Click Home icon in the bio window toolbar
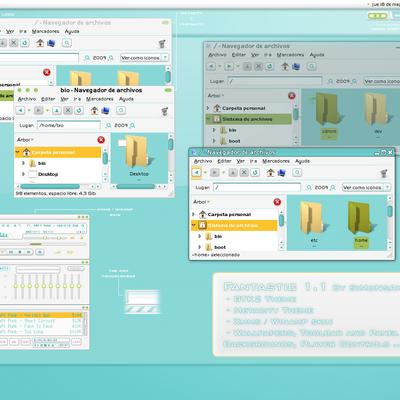400x400 pixels. coord(95,110)
